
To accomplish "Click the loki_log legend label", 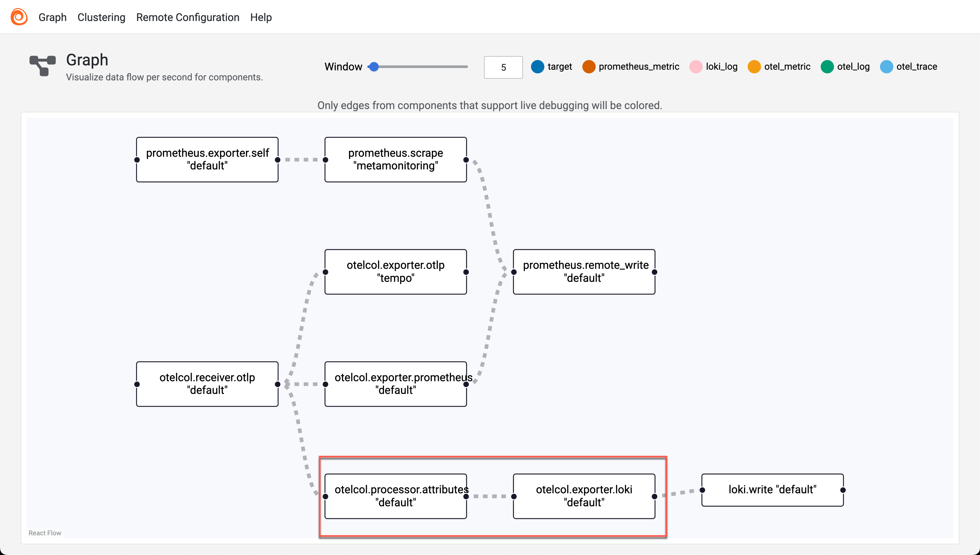I will [x=721, y=67].
